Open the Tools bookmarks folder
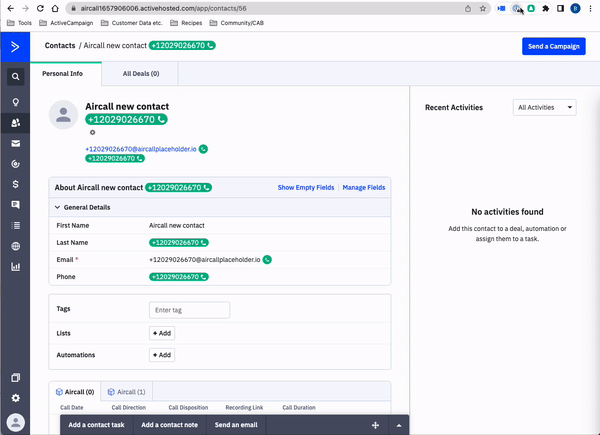The width and height of the screenshot is (600, 435). click(x=20, y=23)
